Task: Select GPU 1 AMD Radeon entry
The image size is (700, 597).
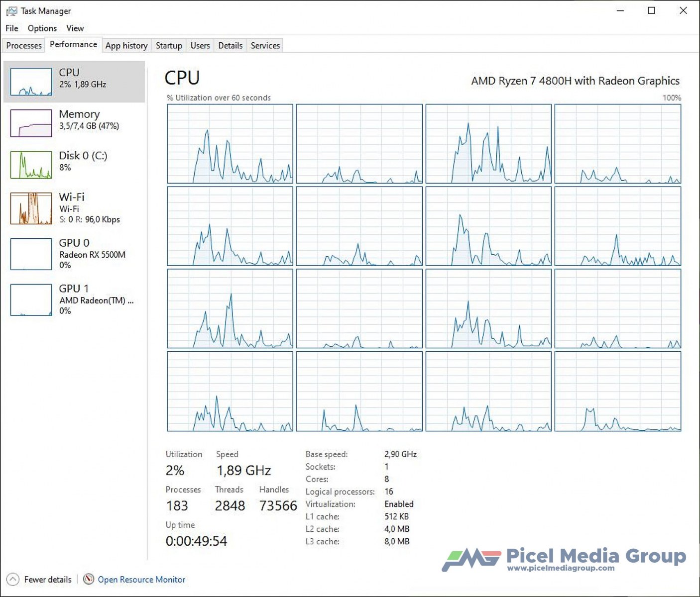Action: coord(74,299)
